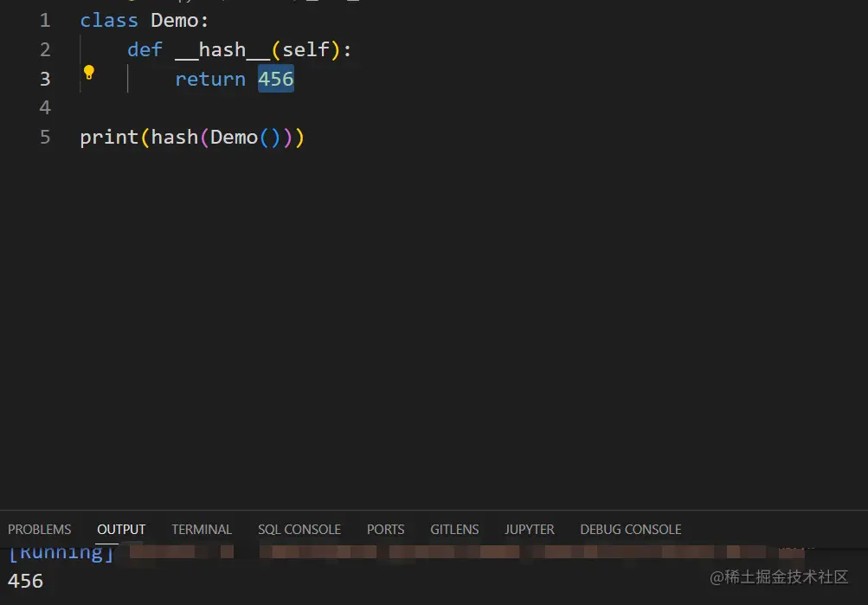Image resolution: width=868 pixels, height=605 pixels.
Task: Click line number 3 in the gutter
Action: [x=45, y=79]
